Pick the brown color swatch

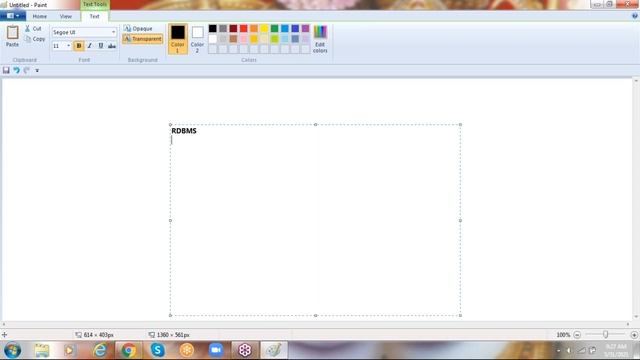pos(233,39)
